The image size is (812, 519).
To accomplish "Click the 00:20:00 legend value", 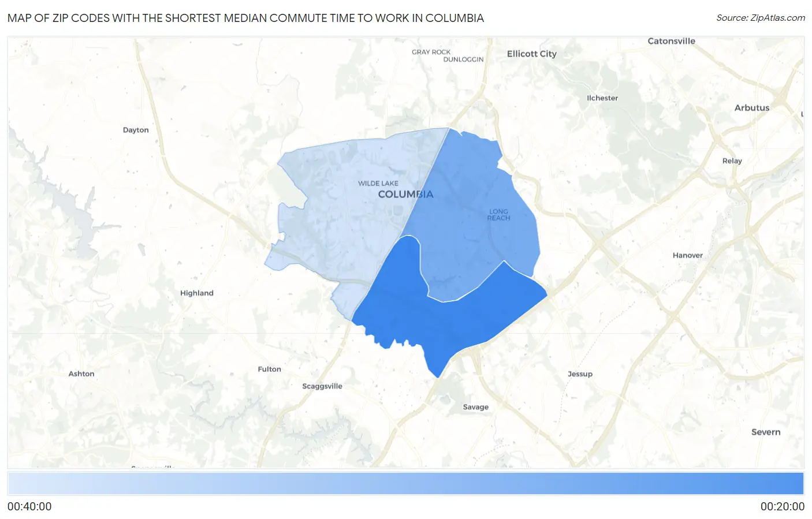I will pos(782,506).
